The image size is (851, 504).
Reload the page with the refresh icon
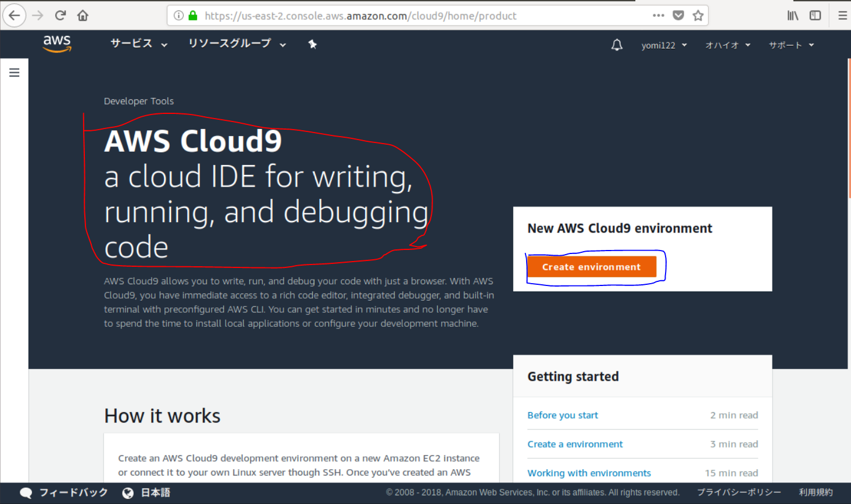(60, 15)
